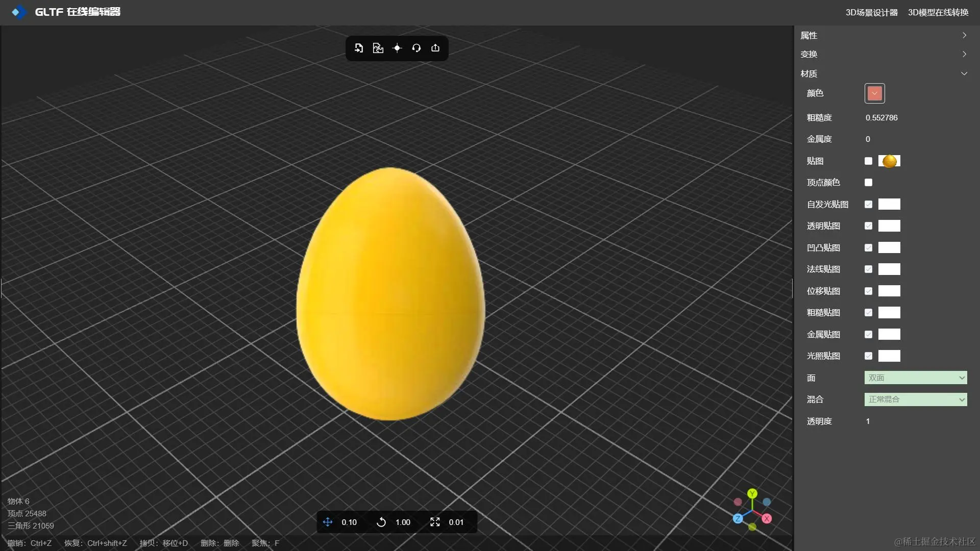This screenshot has width=980, height=551.
Task: Toggle the 粗糙贴图 checkbox
Action: coord(868,313)
